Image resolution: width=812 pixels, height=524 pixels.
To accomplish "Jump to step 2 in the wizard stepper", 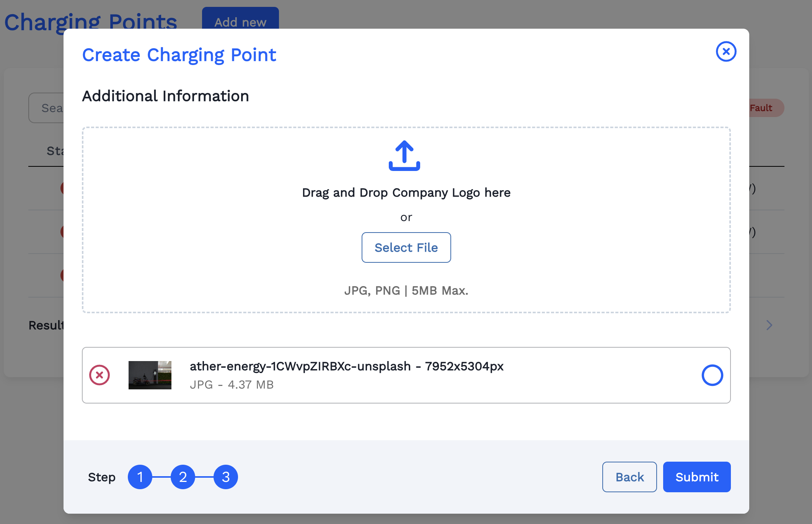I will pos(183,477).
